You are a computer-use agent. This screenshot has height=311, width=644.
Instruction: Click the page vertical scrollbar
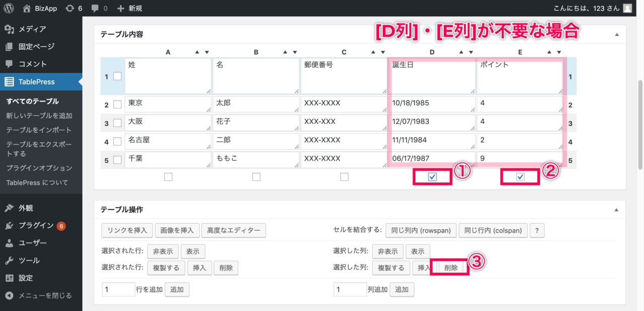(x=640, y=126)
